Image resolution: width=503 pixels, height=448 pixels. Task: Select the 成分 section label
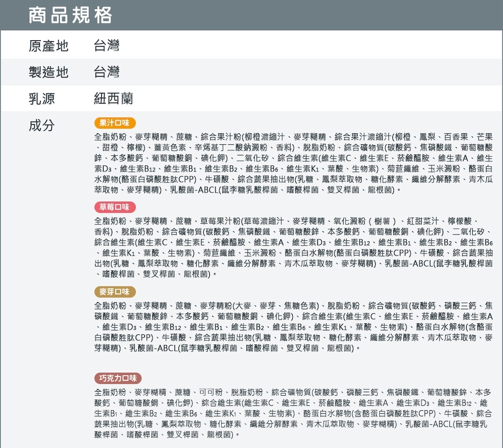click(x=42, y=125)
